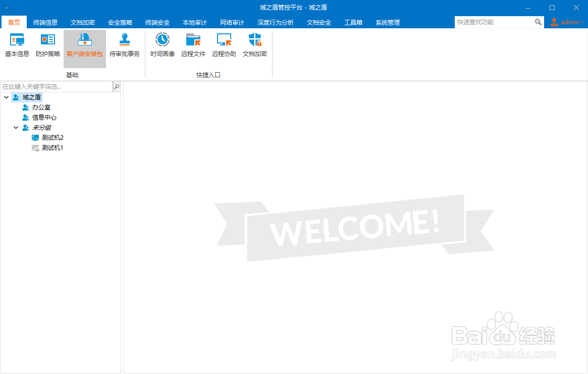Select the 办公室 group label
Image resolution: width=588 pixels, height=374 pixels.
tap(41, 108)
